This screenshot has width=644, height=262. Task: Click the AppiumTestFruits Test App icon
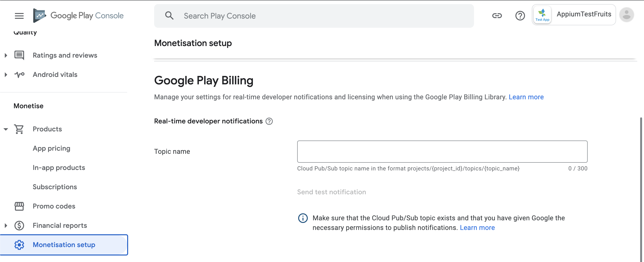pyautogui.click(x=542, y=15)
